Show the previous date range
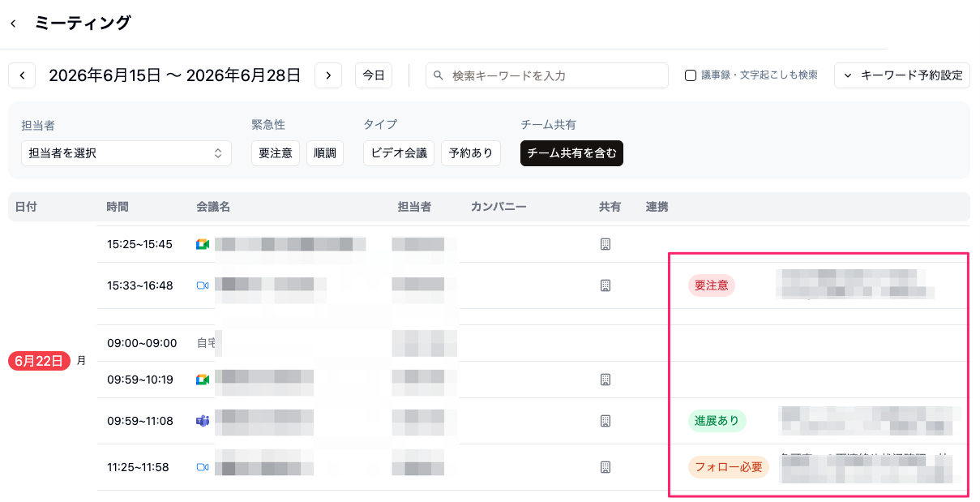This screenshot has width=980, height=502. pos(22,75)
